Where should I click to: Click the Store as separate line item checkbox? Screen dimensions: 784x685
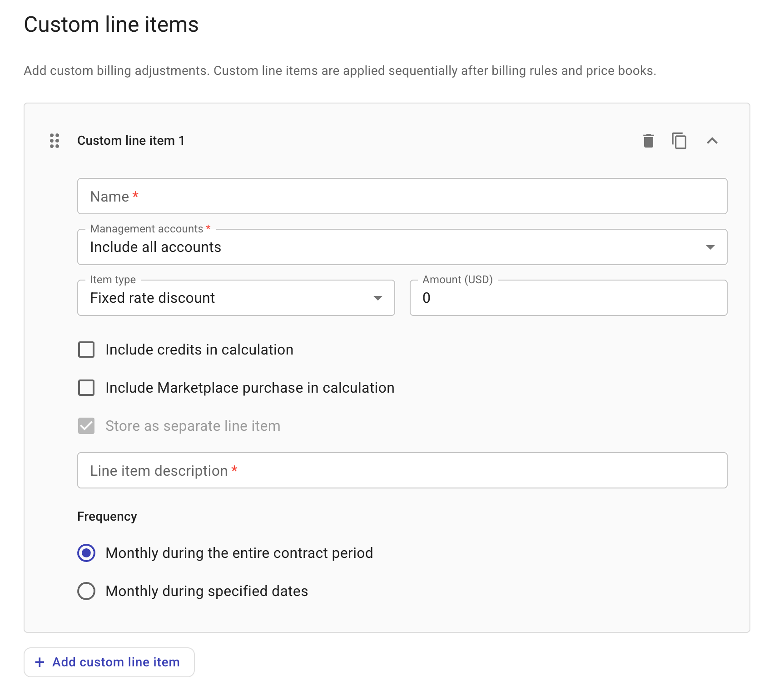(x=86, y=426)
